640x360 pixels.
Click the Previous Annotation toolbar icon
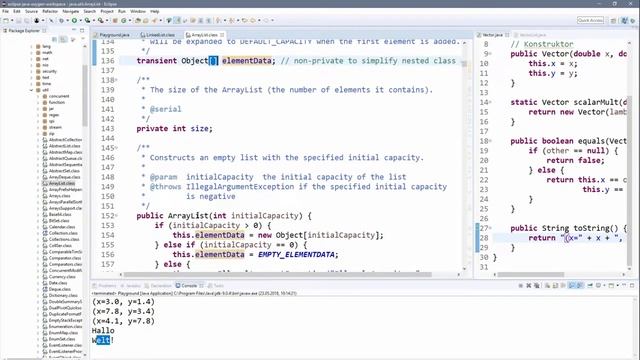pyautogui.click(x=232, y=20)
